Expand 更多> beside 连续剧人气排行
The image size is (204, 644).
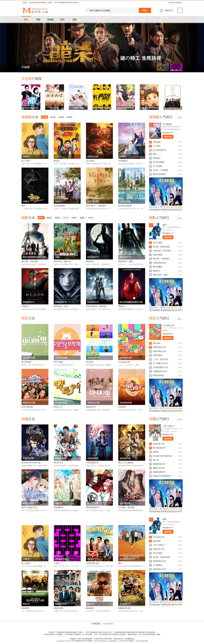pyautogui.click(x=180, y=118)
